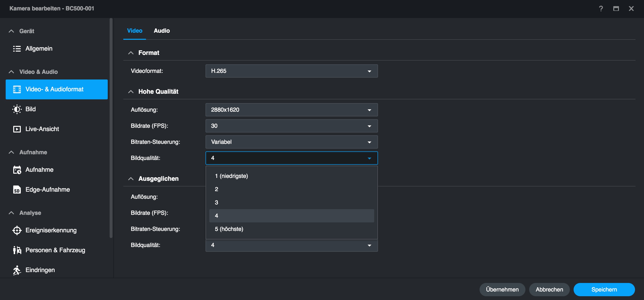Open the Auflösung 2880x1620 dropdown
The width and height of the screenshot is (644, 300).
click(291, 110)
